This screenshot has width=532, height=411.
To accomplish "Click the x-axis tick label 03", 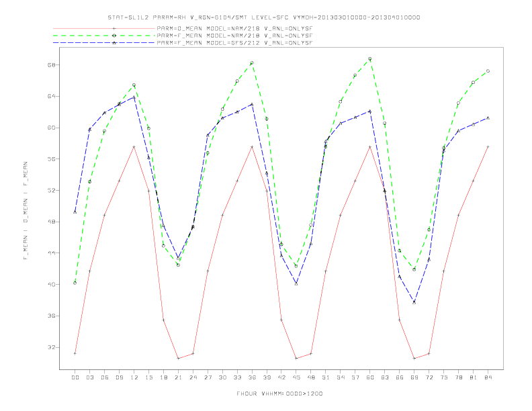I will coord(89,377).
